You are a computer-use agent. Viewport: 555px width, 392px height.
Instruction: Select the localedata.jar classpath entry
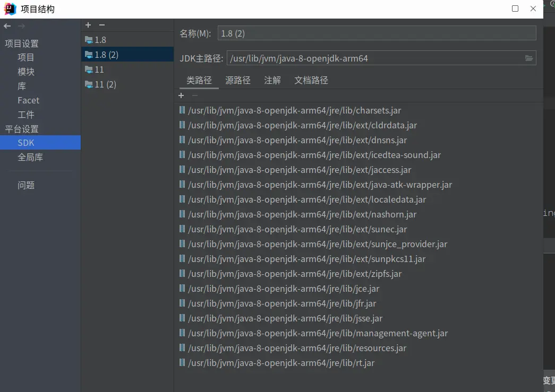click(359, 199)
